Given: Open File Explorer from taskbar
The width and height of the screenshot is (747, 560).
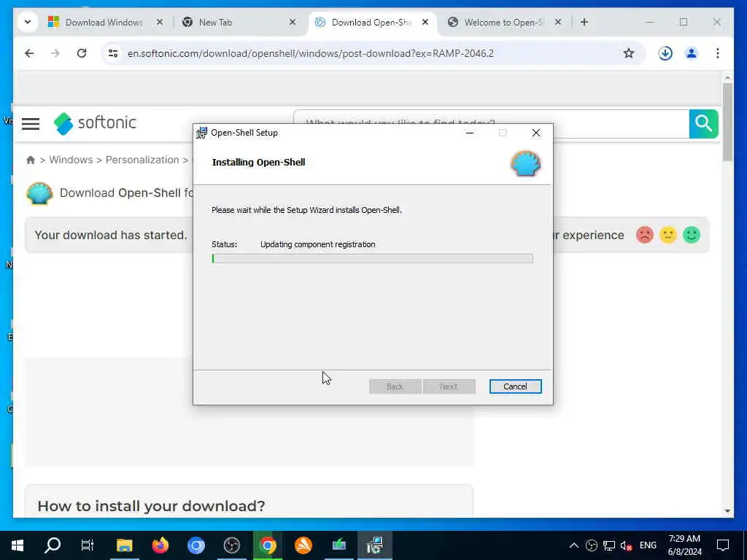Looking at the screenshot, I should [124, 545].
